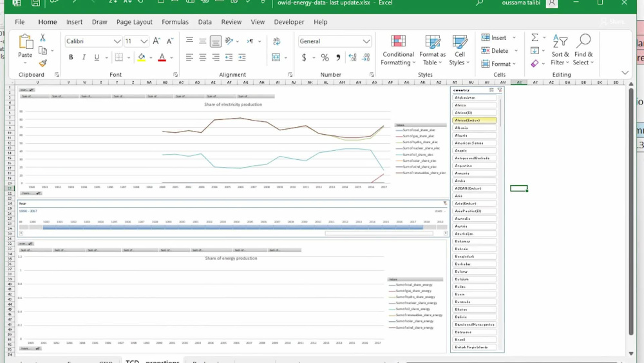The width and height of the screenshot is (644, 363).
Task: Click the Merge & Center icon
Action: pyautogui.click(x=276, y=57)
